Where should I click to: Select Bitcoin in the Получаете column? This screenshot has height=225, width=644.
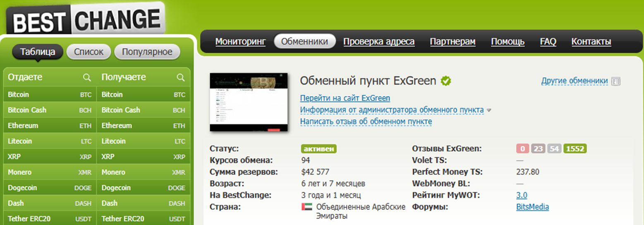click(144, 94)
